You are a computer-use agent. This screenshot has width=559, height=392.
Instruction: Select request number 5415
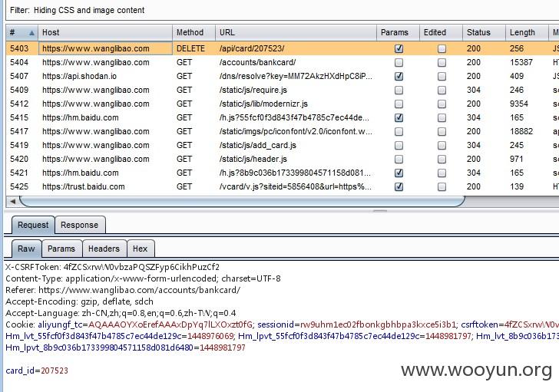point(19,117)
